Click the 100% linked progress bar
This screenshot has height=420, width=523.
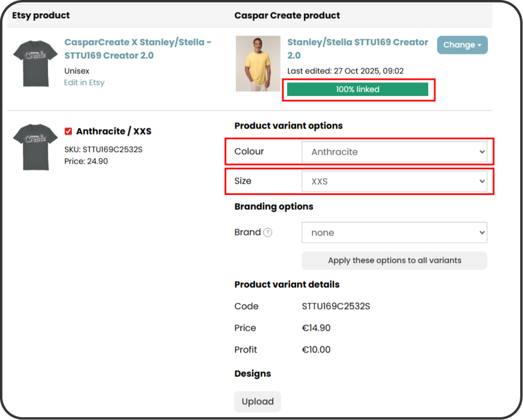coord(357,89)
